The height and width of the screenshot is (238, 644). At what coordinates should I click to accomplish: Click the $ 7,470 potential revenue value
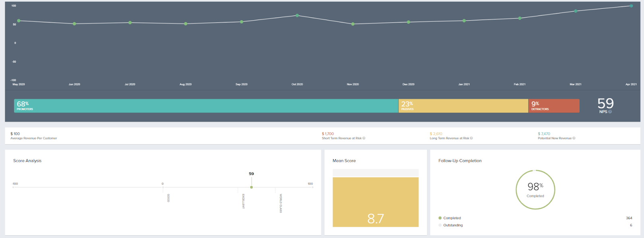544,134
